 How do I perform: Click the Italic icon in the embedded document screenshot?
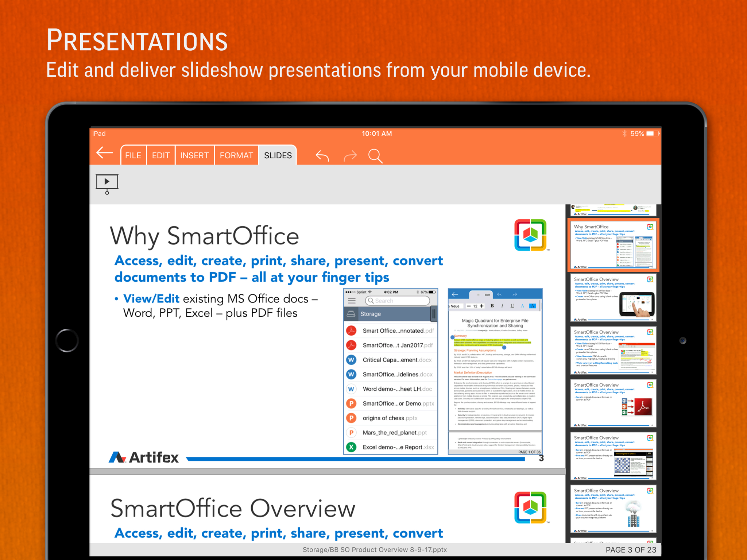click(x=502, y=306)
